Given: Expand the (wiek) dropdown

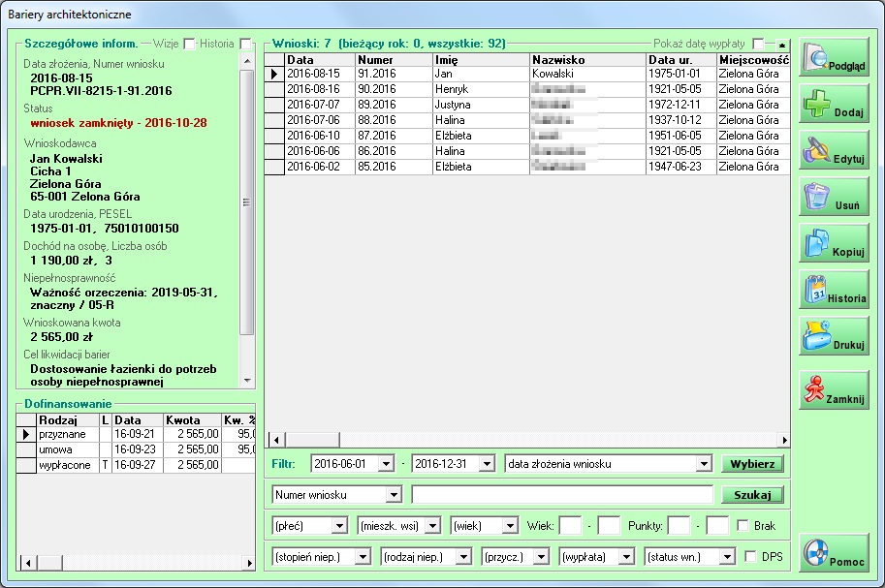Looking at the screenshot, I should pyautogui.click(x=510, y=526).
